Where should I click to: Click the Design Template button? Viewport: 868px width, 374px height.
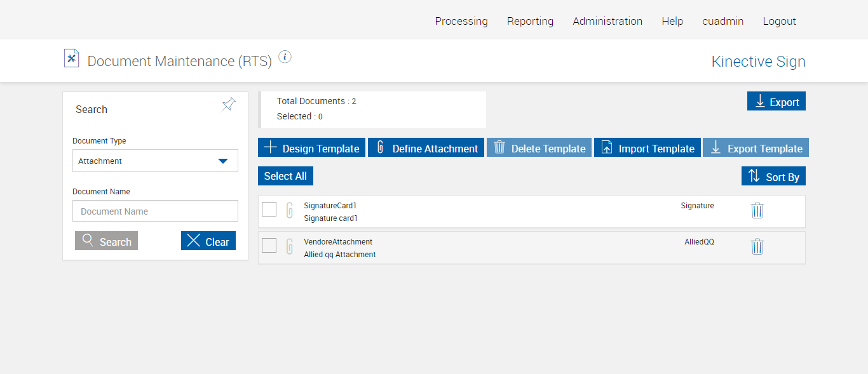[311, 147]
